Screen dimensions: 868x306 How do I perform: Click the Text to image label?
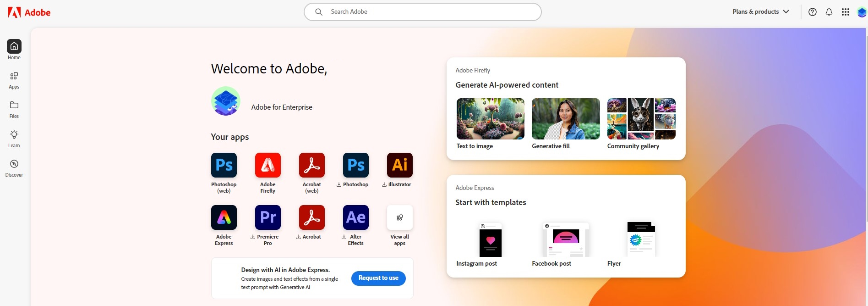[475, 146]
